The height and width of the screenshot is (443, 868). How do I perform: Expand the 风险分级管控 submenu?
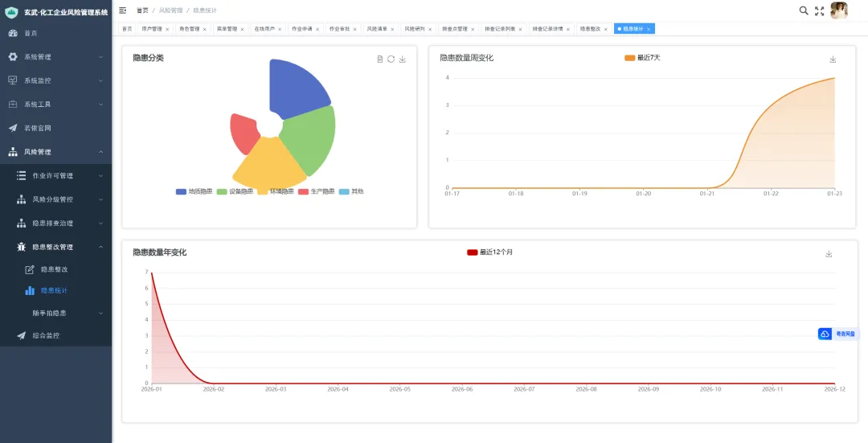[x=100, y=199]
